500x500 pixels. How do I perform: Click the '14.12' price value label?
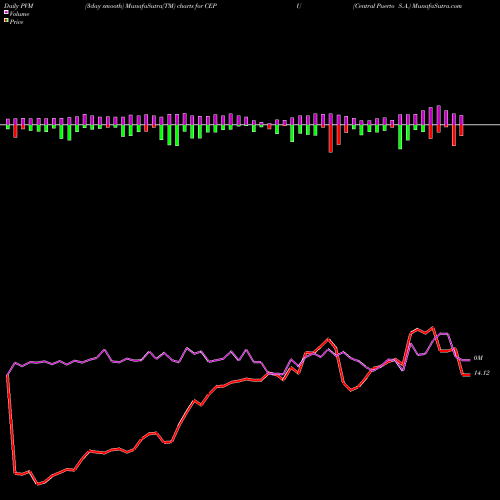click(x=482, y=373)
